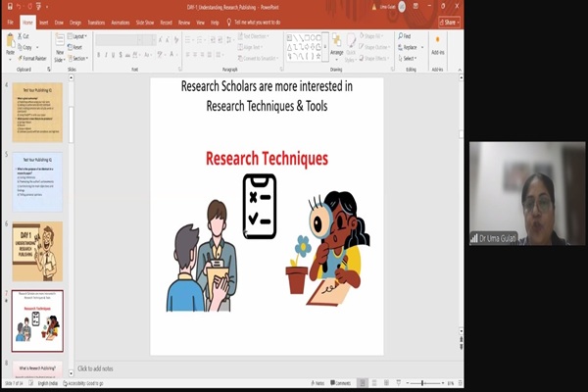Image resolution: width=588 pixels, height=392 pixels.
Task: Click the Cut command icon
Action: coord(26,37)
